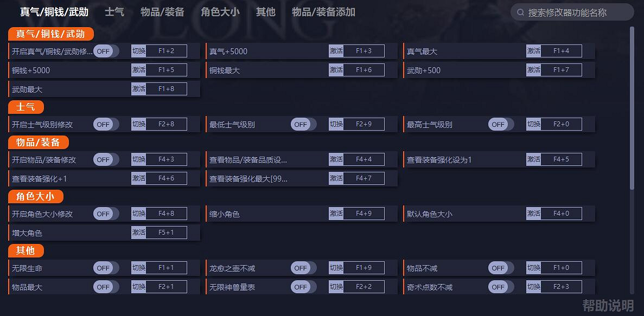Image resolution: width=644 pixels, height=316 pixels.
Task: Enable the 开启角色大小修改 toggle
Action: [104, 213]
